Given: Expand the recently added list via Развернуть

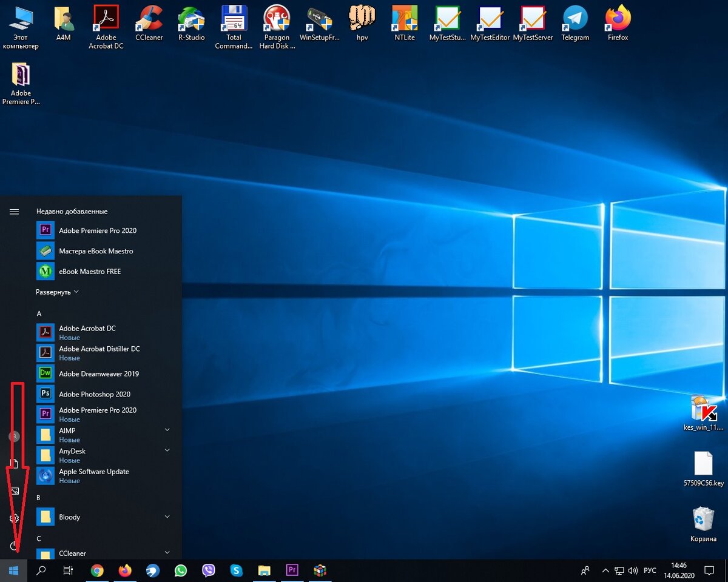Looking at the screenshot, I should [x=57, y=292].
